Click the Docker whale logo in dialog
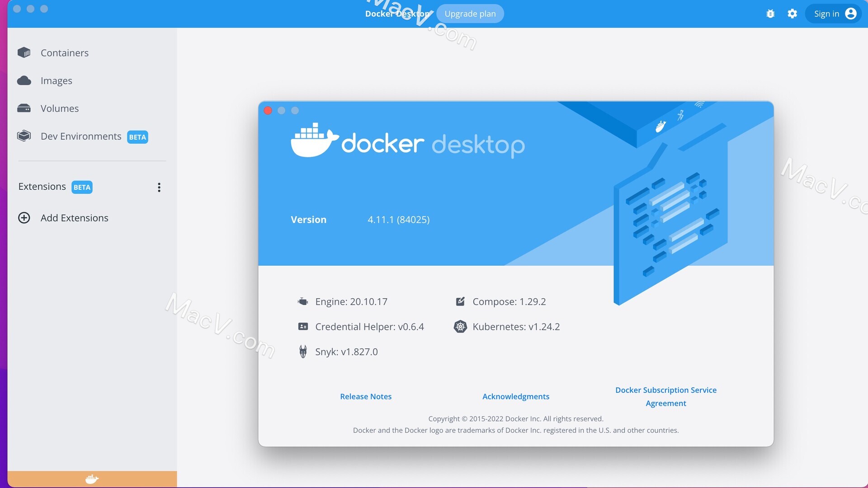The height and width of the screenshot is (488, 868). coord(315,140)
